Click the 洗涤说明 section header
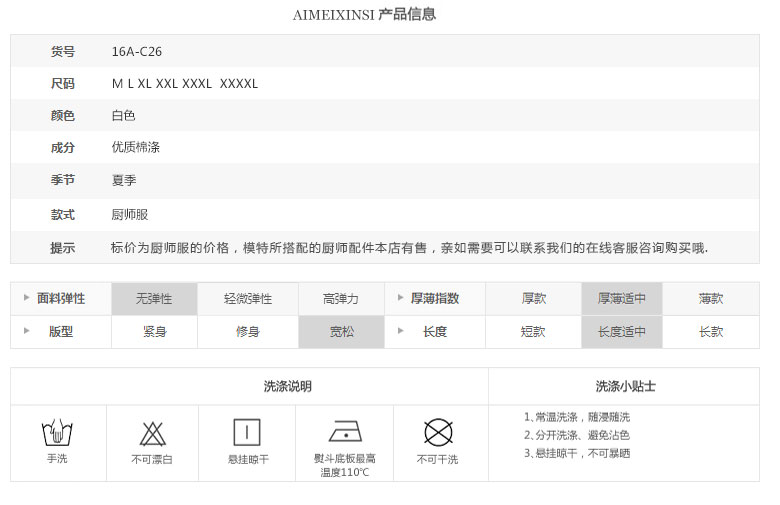 [288, 387]
